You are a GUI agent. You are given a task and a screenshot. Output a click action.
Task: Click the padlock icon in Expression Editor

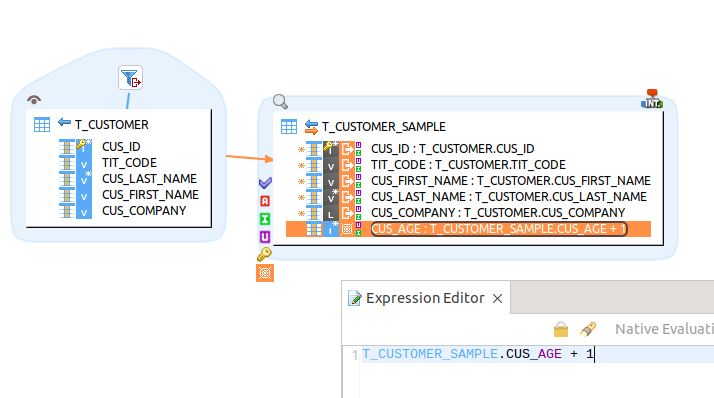[x=561, y=329]
